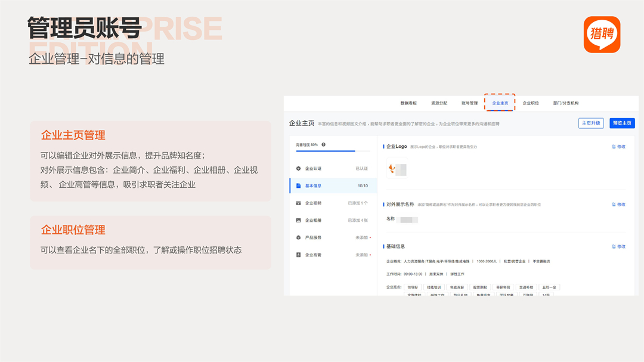Select the 企业认证 sidebar label
The width and height of the screenshot is (644, 362).
point(313,168)
